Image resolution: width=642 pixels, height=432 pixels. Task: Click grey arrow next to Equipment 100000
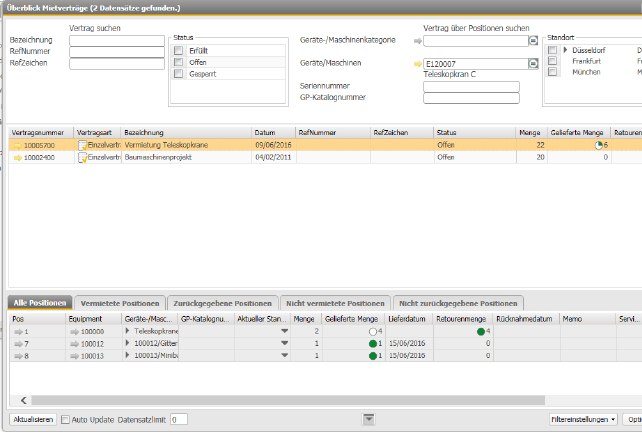[75, 330]
